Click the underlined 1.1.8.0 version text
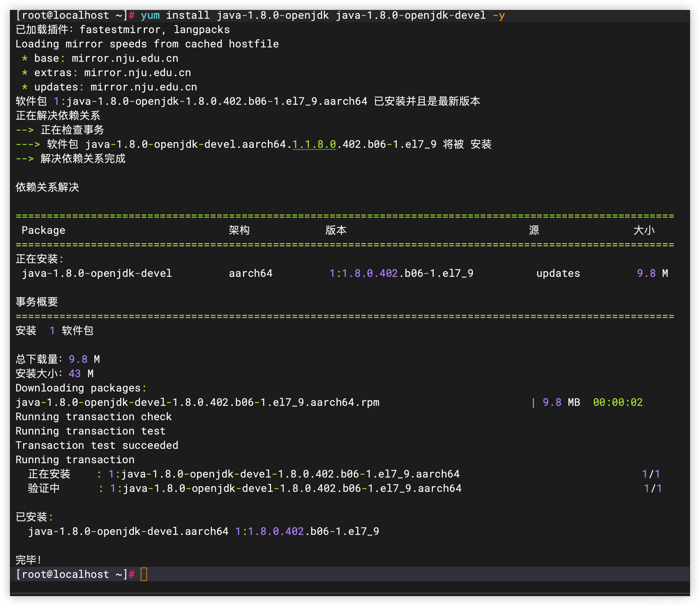The image size is (700, 606). [x=314, y=144]
